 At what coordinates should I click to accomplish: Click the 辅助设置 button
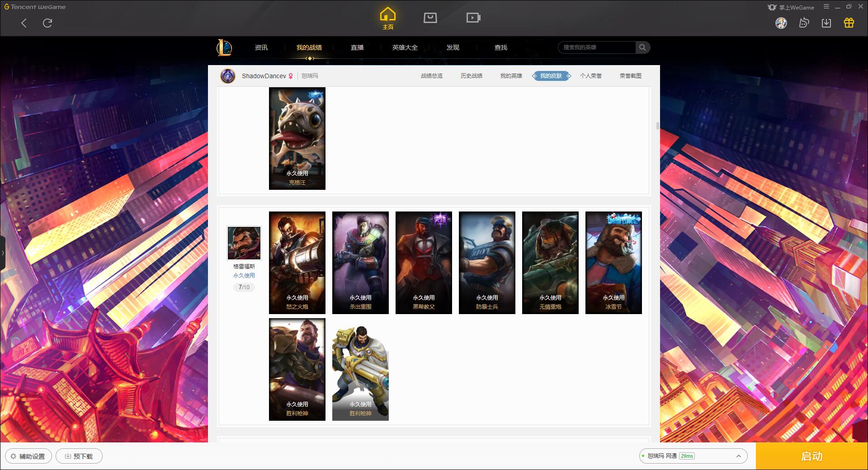pos(28,456)
